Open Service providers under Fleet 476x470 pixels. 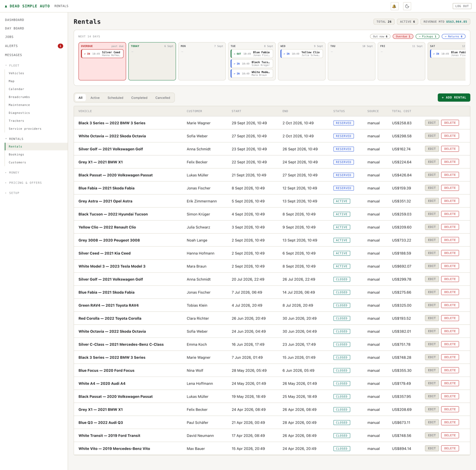pyautogui.click(x=25, y=129)
